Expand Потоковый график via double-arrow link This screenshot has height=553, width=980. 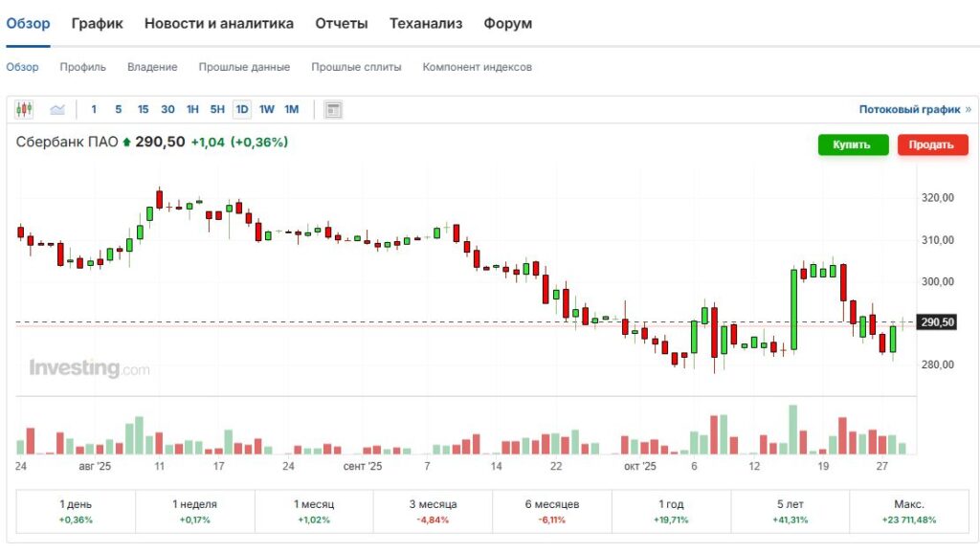click(968, 110)
